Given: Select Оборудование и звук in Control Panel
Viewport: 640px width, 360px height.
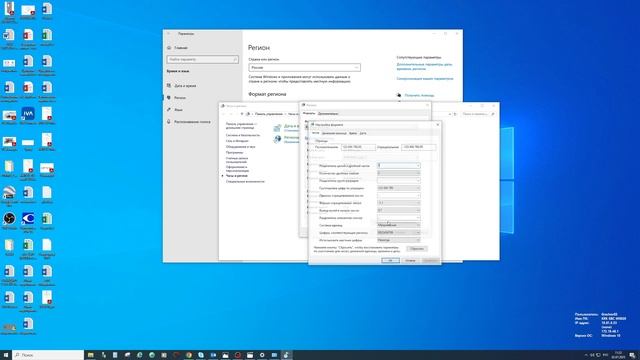Looking at the screenshot, I should 240,147.
